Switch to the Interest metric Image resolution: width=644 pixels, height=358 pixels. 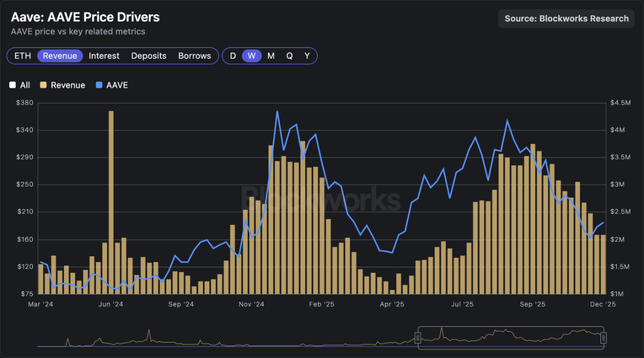coord(104,55)
